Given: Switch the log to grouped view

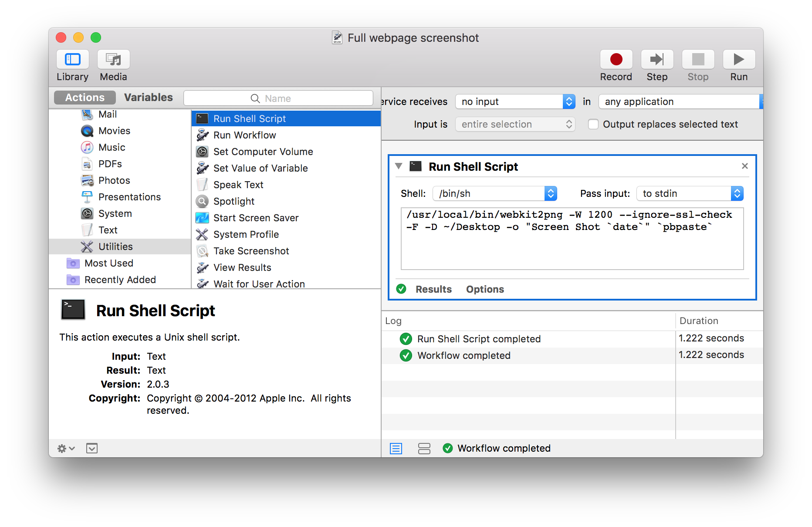Looking at the screenshot, I should pos(424,448).
